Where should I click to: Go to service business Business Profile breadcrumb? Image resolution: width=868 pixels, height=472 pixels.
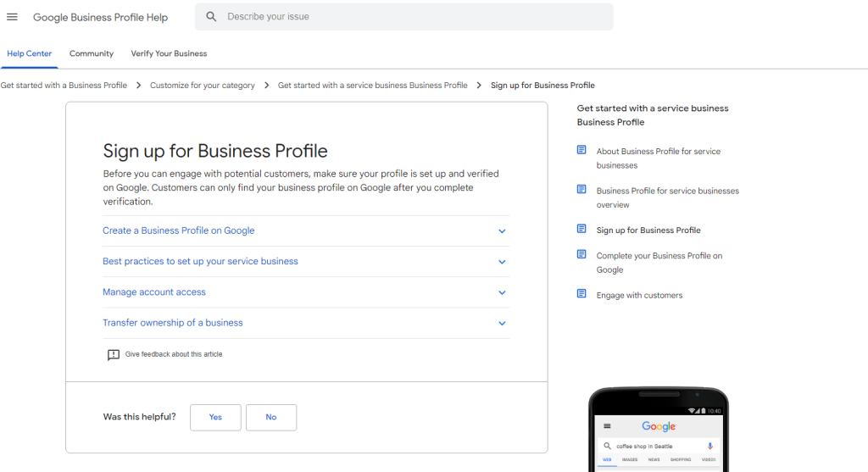pos(373,86)
